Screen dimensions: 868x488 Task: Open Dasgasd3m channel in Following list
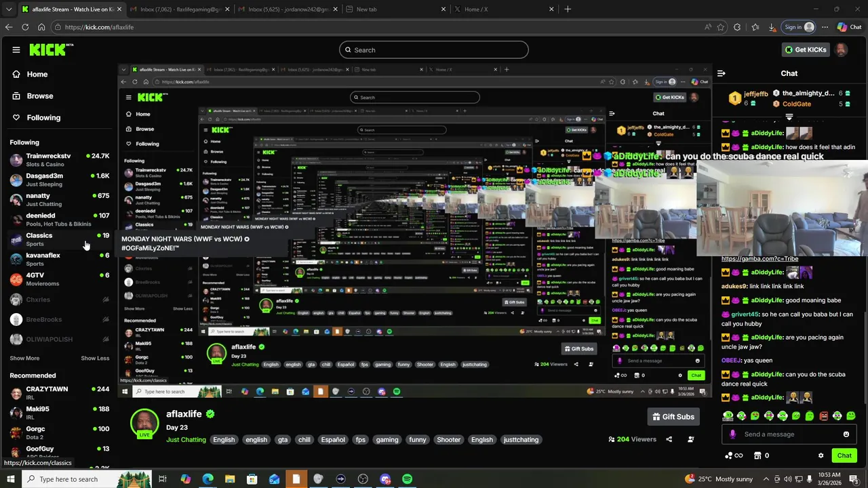pyautogui.click(x=60, y=180)
